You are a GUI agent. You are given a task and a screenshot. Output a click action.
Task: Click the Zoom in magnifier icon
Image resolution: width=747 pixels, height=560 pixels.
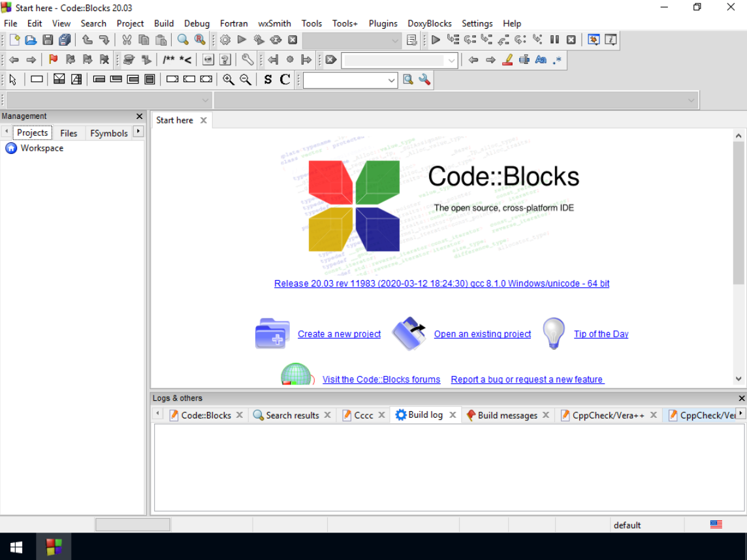(x=228, y=80)
